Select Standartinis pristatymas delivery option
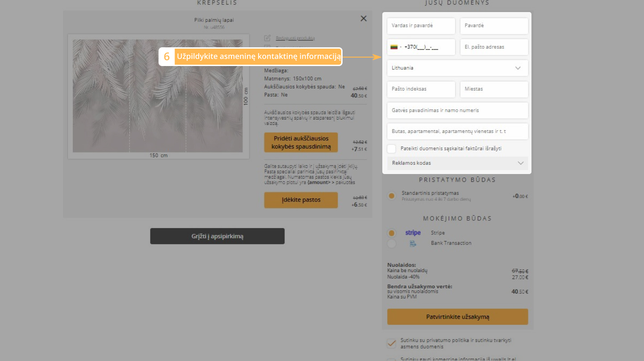 392,196
